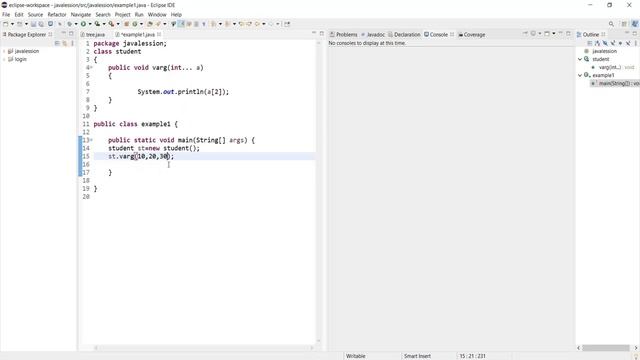Image resolution: width=640 pixels, height=360 pixels.
Task: Toggle Pin Console in the Console toolbar
Action: [x=525, y=33]
